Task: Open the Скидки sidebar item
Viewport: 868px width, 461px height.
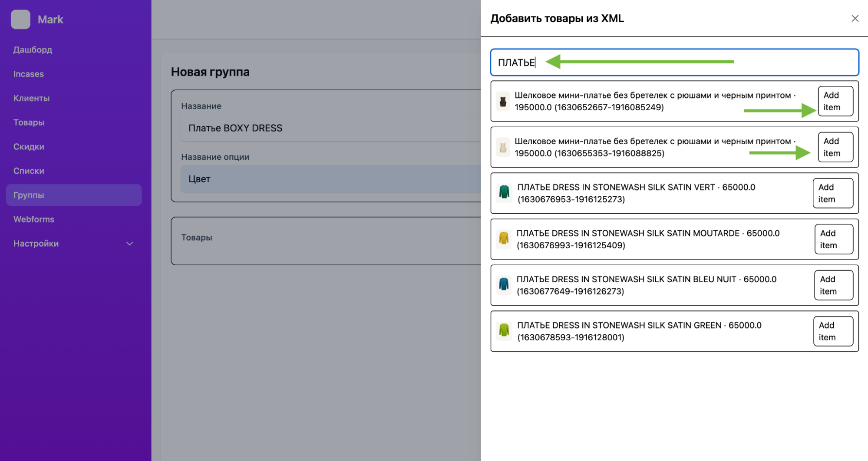Action: click(29, 147)
